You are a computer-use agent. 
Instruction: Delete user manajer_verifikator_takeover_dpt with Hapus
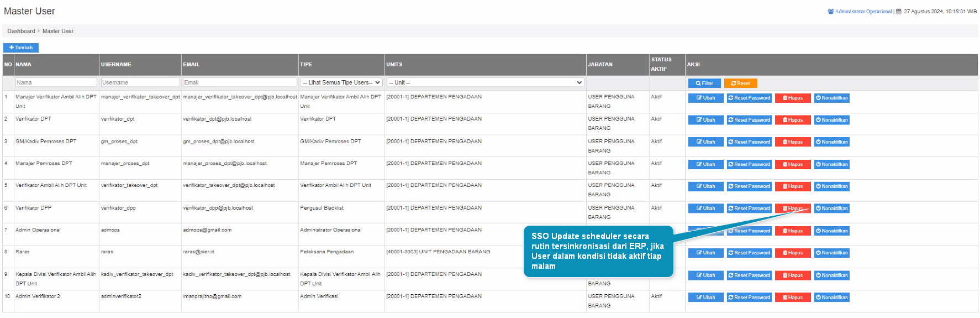(793, 98)
